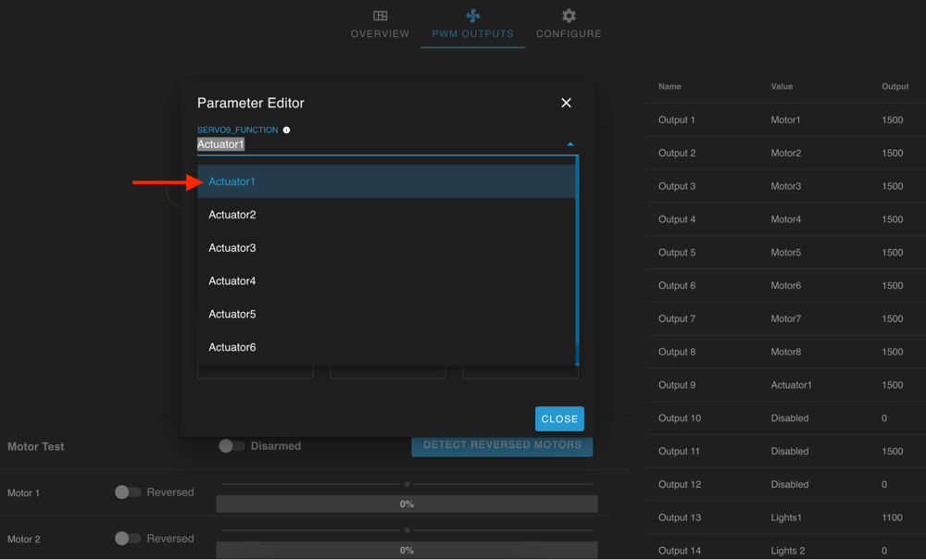Screen dimensions: 926x560
Task: Select the Actuator2 list entry
Action: (x=231, y=214)
